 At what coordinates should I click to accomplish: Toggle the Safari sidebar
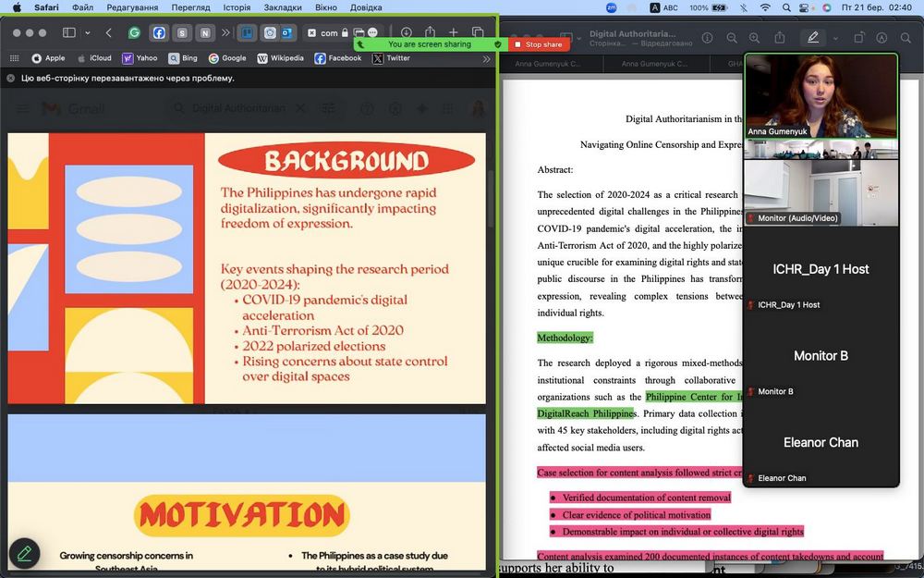click(x=68, y=32)
